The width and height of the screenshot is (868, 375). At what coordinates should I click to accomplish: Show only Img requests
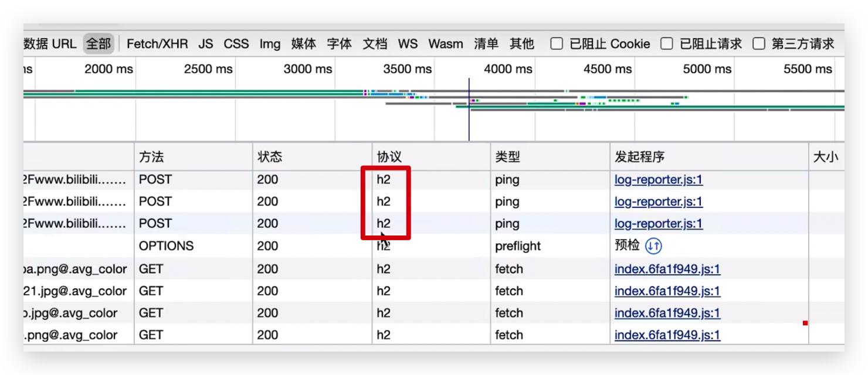click(270, 43)
